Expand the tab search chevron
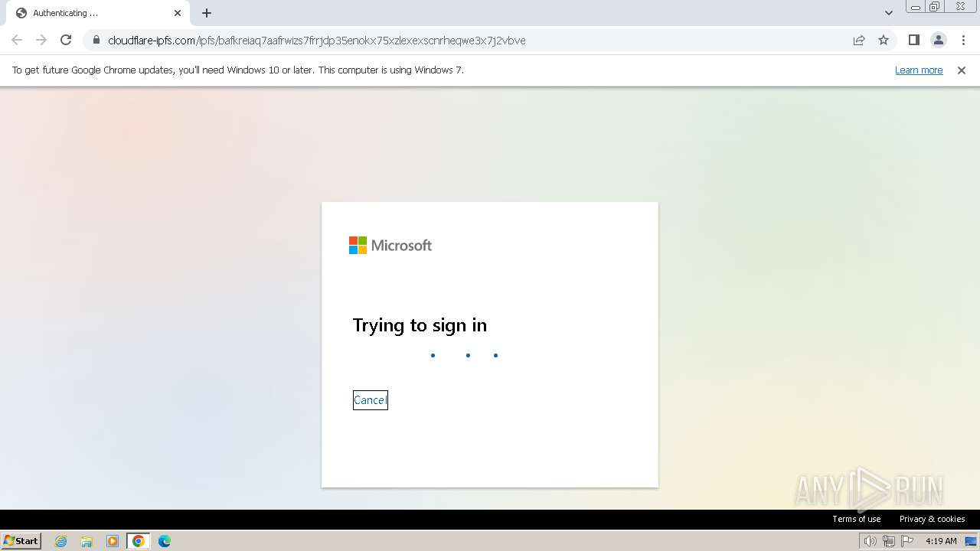This screenshot has width=980, height=551. 888,13
